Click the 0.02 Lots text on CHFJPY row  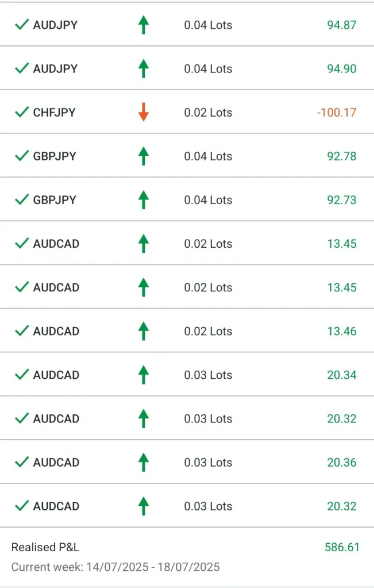[x=208, y=113]
